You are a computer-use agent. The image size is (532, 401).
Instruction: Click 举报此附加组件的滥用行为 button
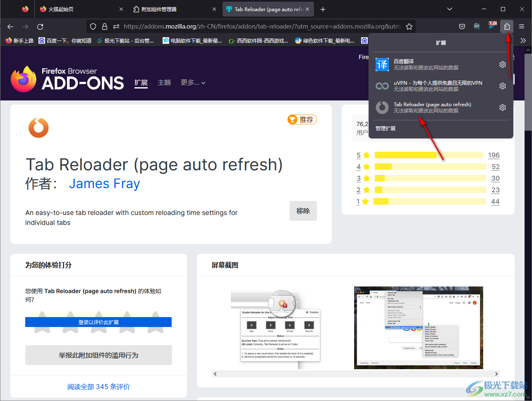click(x=98, y=355)
